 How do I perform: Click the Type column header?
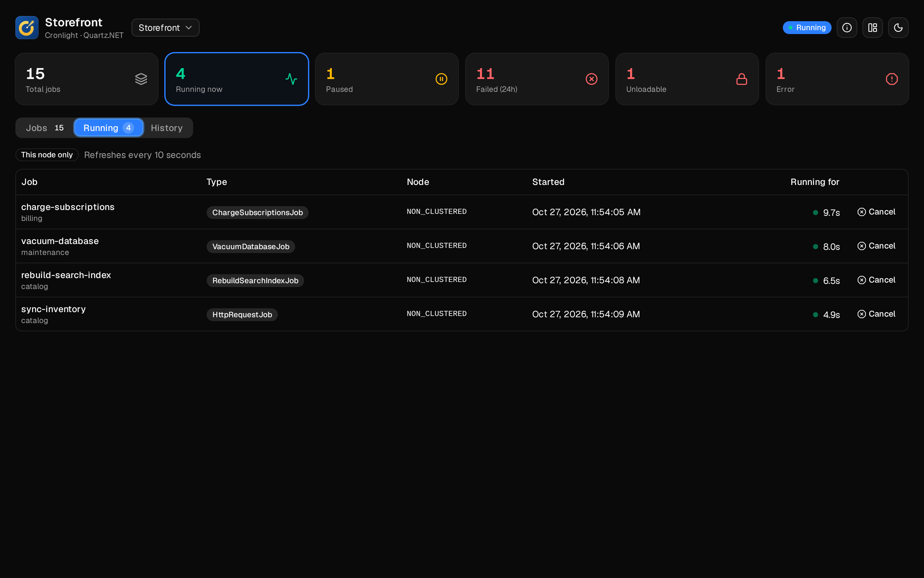(217, 182)
